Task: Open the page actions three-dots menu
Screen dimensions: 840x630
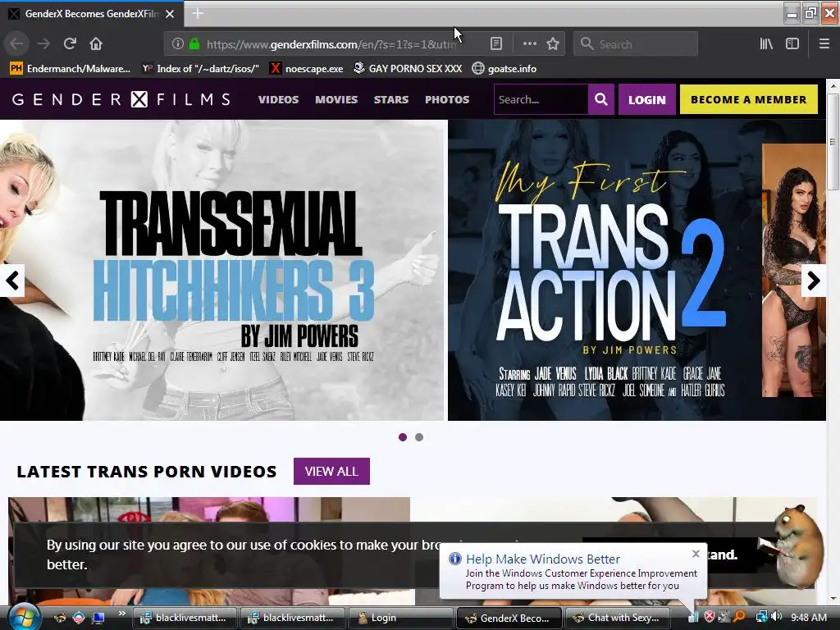Action: pyautogui.click(x=529, y=44)
